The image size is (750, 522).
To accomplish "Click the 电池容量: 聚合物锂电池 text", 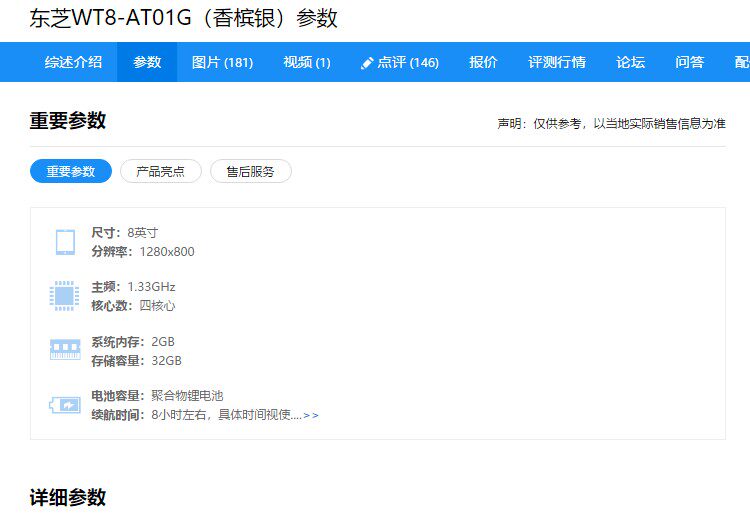I will (x=157, y=396).
